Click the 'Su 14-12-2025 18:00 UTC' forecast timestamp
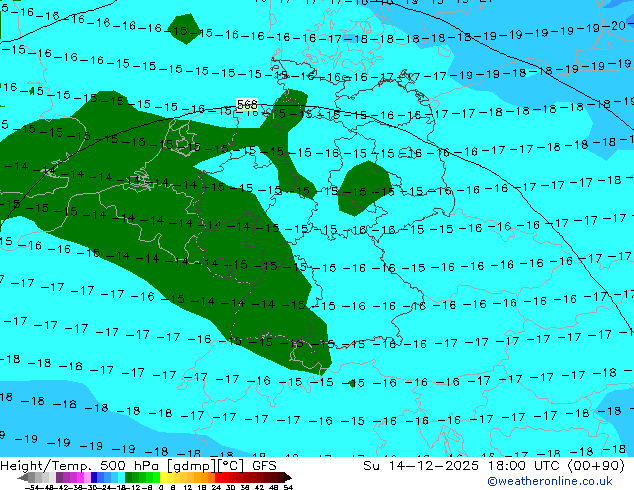Viewport: 634px width, 490px height. (462, 466)
